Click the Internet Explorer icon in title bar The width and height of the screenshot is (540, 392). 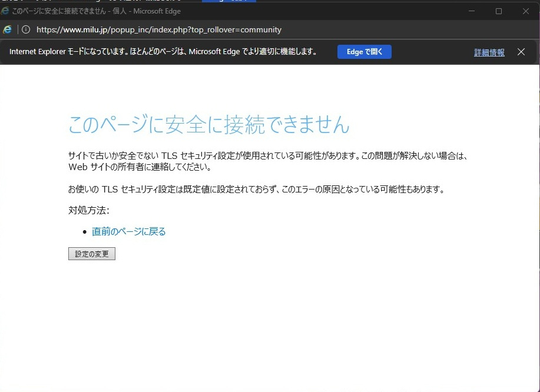pyautogui.click(x=5, y=11)
